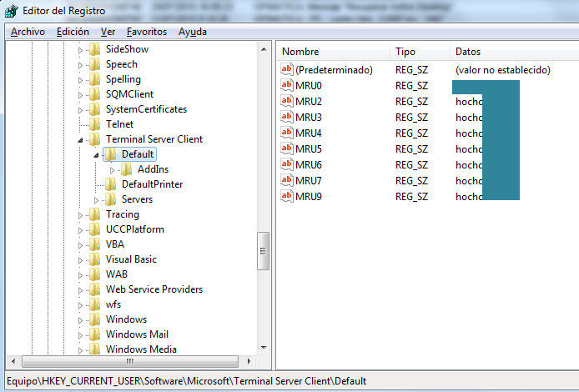The width and height of the screenshot is (579, 392).
Task: Click the tree vertical scrollbar thumb
Action: [x=264, y=251]
